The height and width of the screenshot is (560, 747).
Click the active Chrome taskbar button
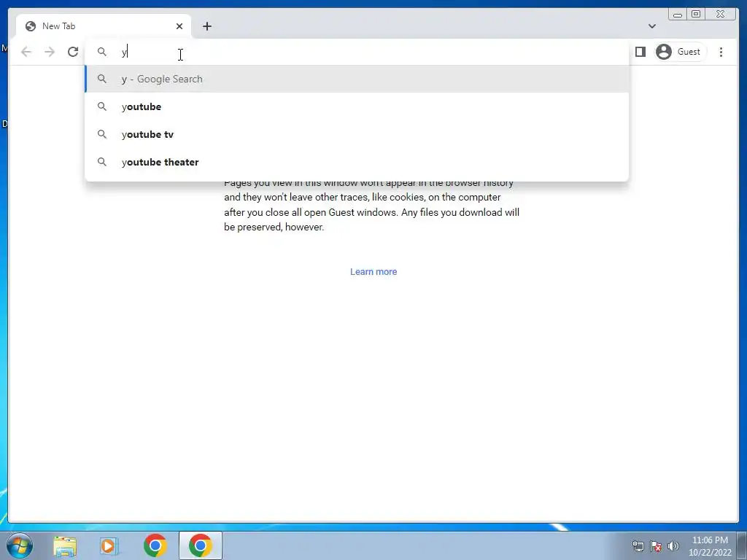coord(201,545)
